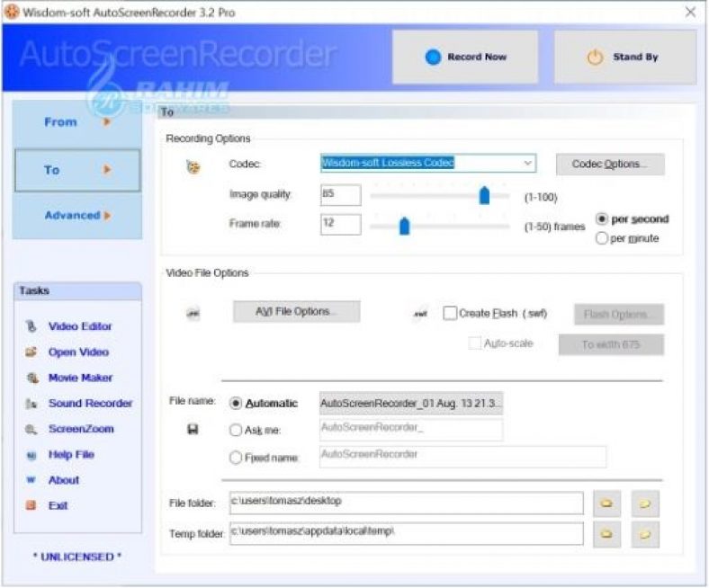The image size is (709, 588).
Task: Click the Movie Maker task icon
Action: click(x=31, y=378)
